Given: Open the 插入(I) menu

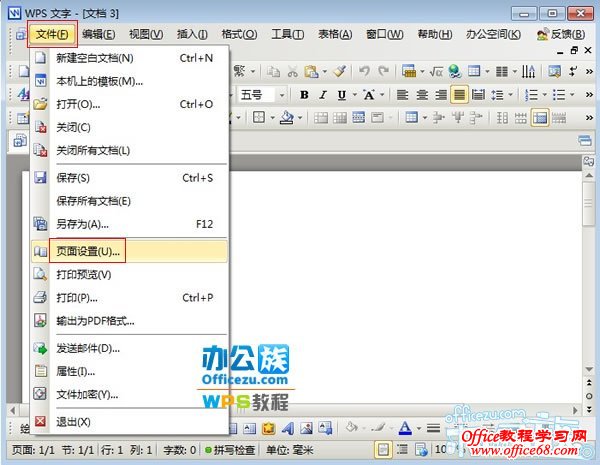Looking at the screenshot, I should coord(192,34).
